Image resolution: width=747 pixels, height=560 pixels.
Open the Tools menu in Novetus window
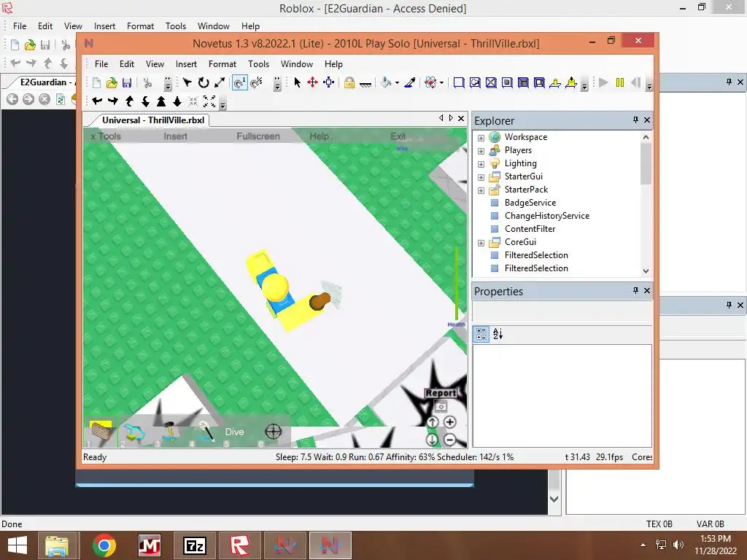[258, 64]
